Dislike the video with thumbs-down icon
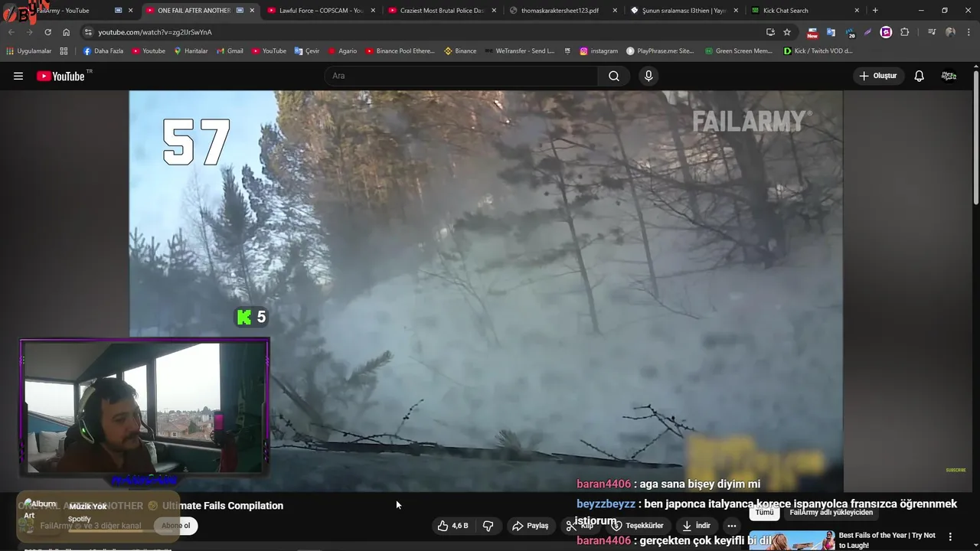980x551 pixels. click(488, 526)
